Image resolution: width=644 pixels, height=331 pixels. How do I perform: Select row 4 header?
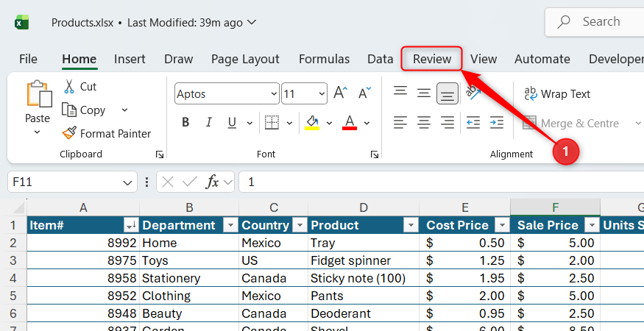[x=13, y=278]
